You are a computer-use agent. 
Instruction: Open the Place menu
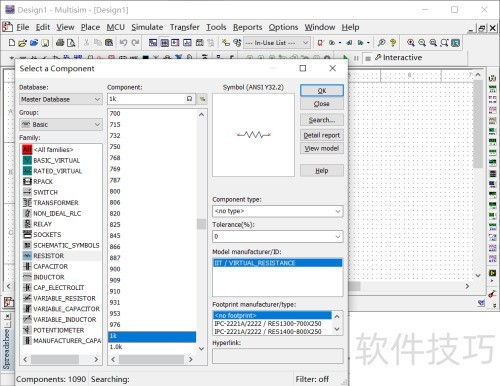pyautogui.click(x=90, y=27)
